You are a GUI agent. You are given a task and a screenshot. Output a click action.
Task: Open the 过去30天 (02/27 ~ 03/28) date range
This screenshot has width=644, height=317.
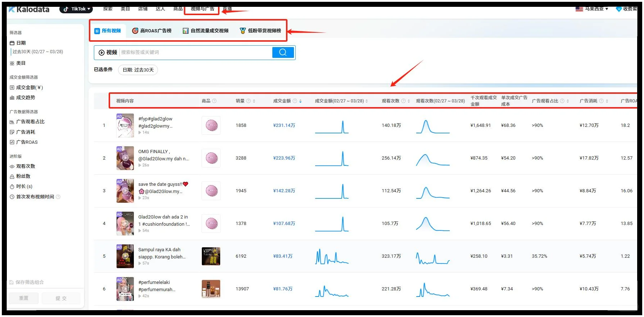38,52
